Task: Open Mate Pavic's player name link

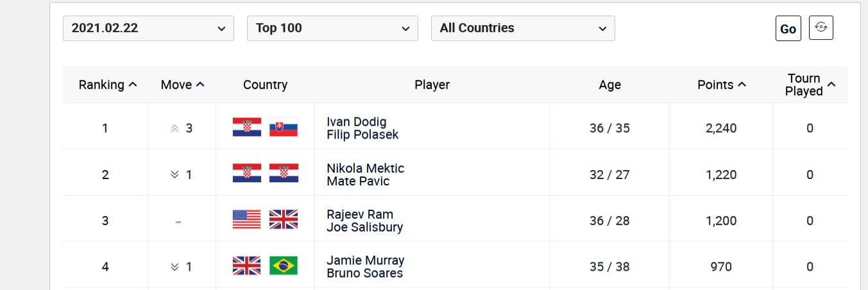Action: click(358, 181)
